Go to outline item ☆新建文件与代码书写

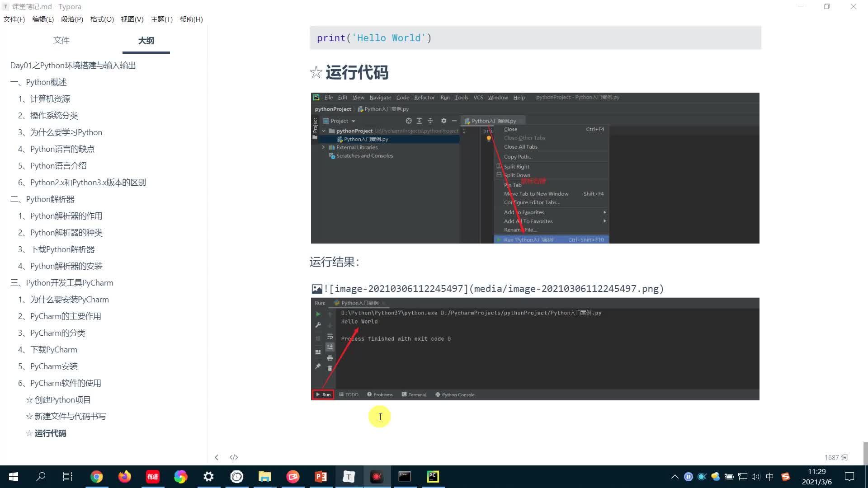pos(66,417)
